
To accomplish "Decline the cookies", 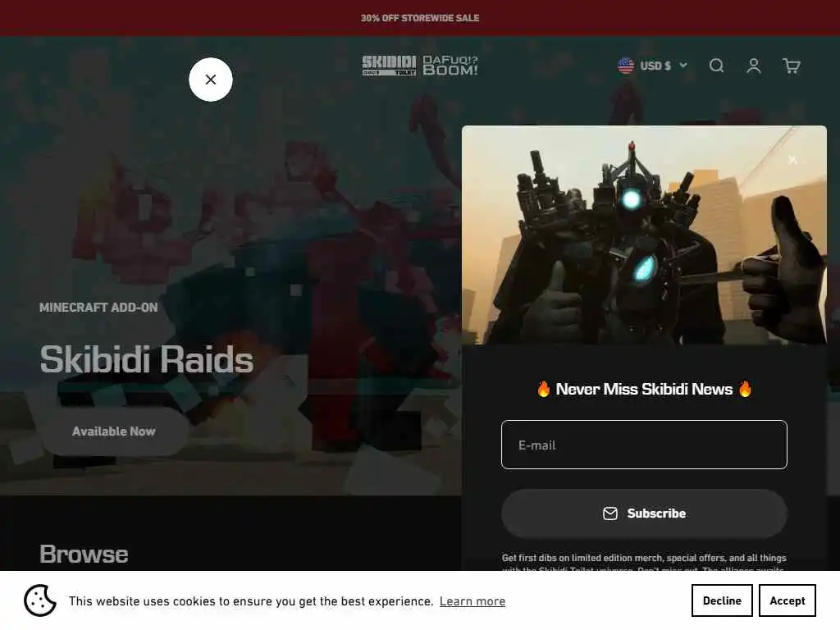I will [722, 600].
